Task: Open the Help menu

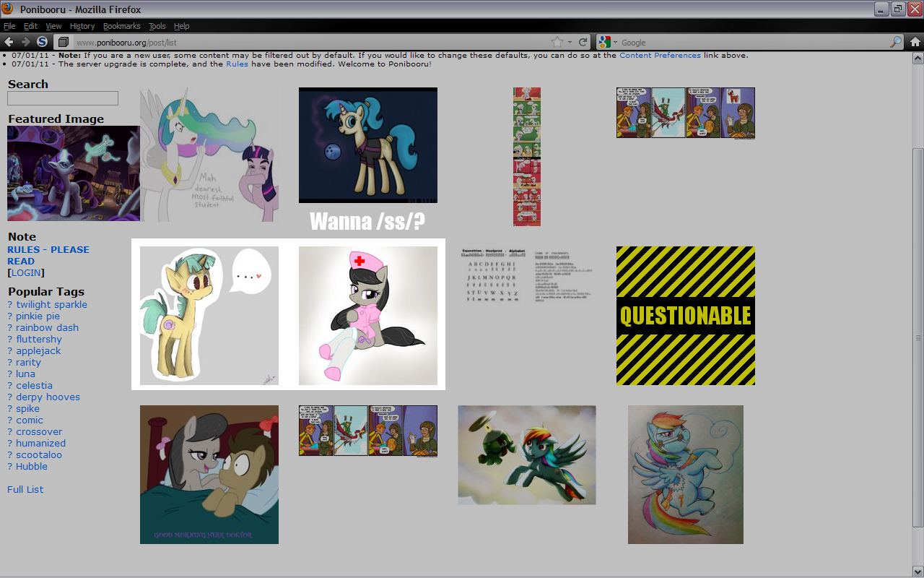Action: (182, 26)
